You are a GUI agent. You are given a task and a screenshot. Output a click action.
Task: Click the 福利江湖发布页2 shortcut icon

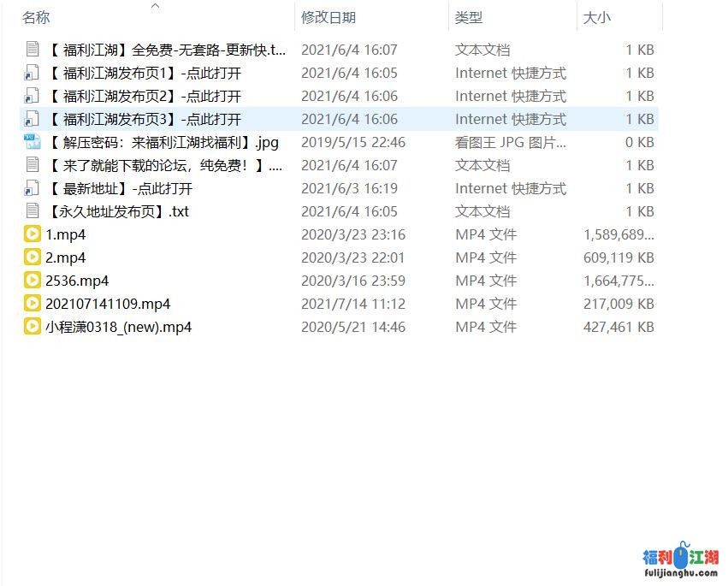pos(33,96)
